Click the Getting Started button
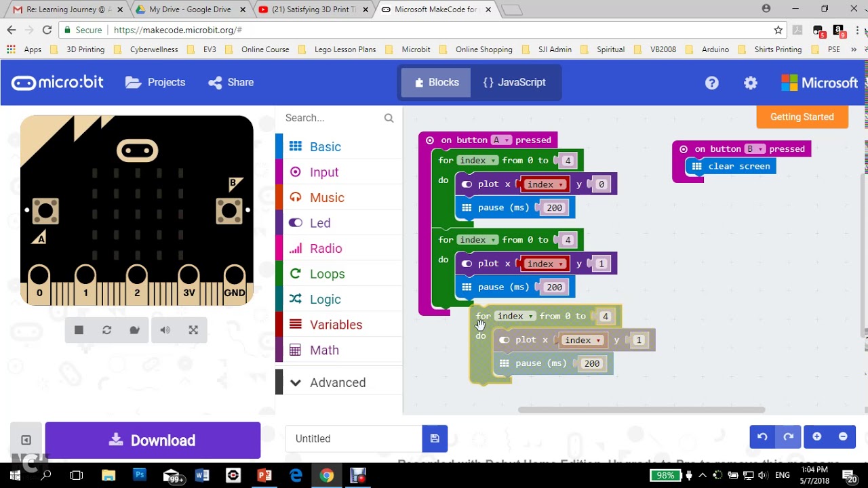 click(802, 117)
